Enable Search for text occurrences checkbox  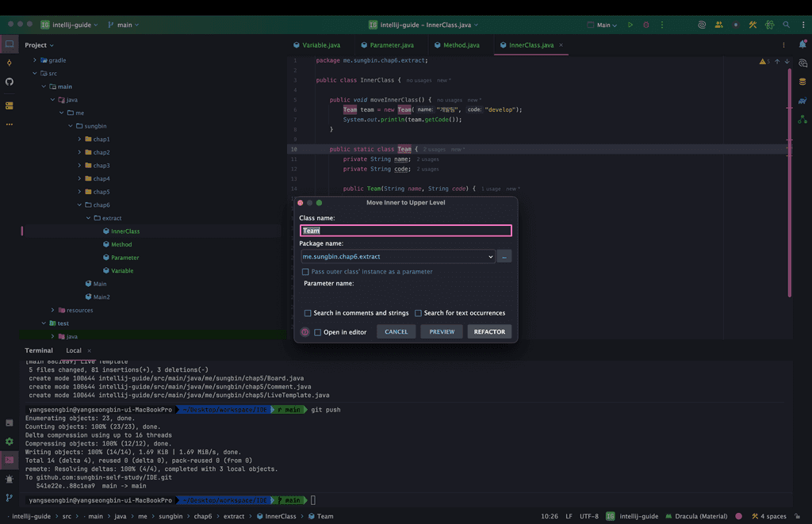419,313
